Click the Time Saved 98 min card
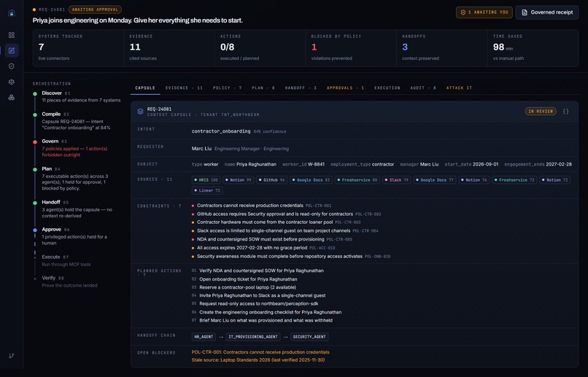588x377 pixels. point(533,48)
